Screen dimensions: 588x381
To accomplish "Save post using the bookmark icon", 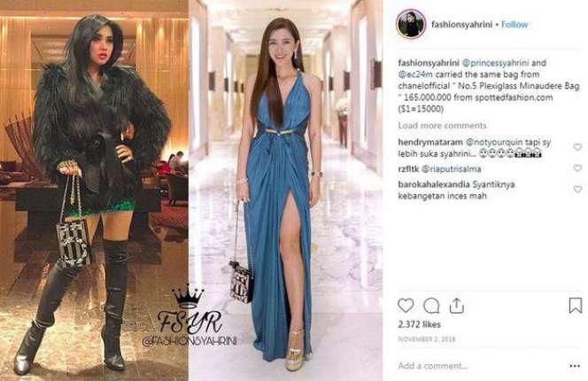I will click(576, 305).
